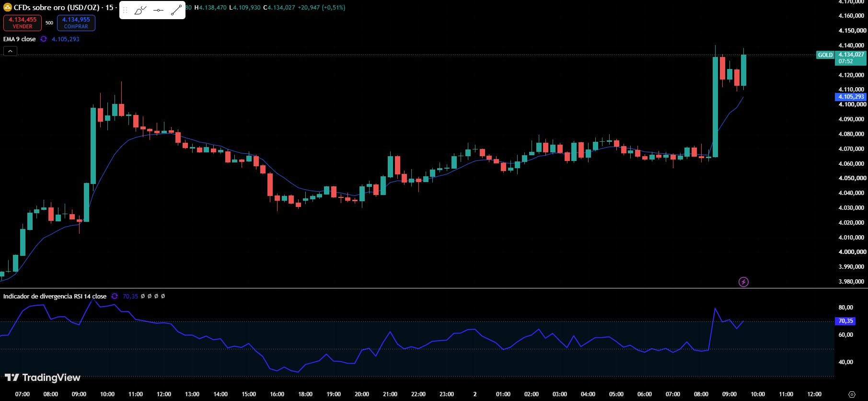This screenshot has width=868, height=401.
Task: Open chart settings gear at bottom right
Action: click(852, 394)
